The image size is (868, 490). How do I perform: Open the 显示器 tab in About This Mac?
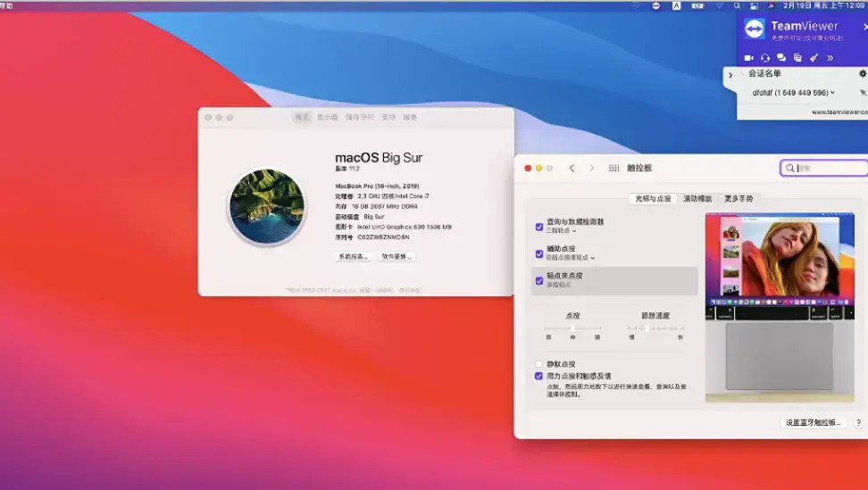[327, 117]
